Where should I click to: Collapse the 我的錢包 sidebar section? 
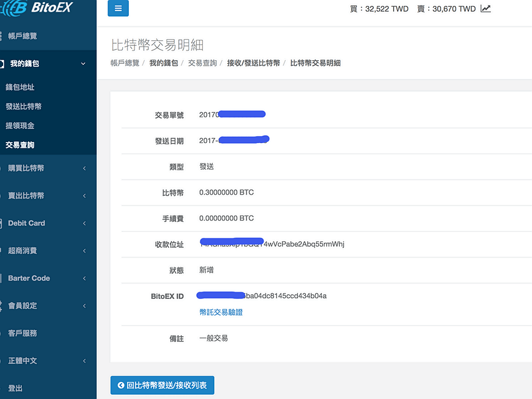pos(83,64)
